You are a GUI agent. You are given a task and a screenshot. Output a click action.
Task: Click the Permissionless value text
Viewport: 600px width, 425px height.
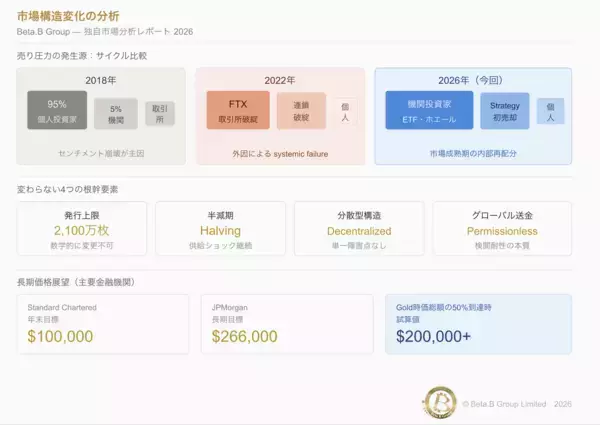[502, 231]
